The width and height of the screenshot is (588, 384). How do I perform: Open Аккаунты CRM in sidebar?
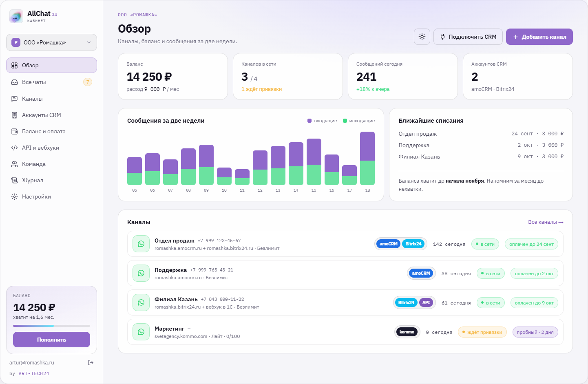[x=51, y=115]
